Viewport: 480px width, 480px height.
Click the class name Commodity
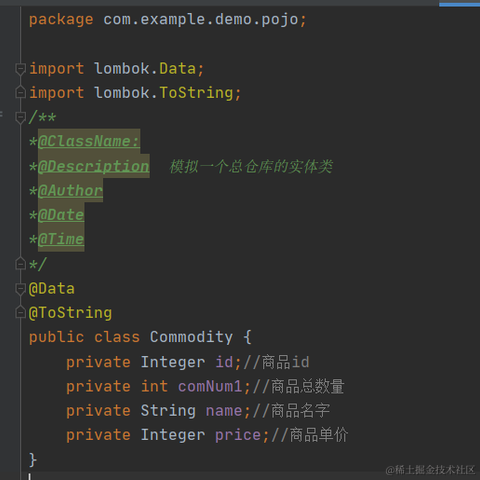(191, 337)
